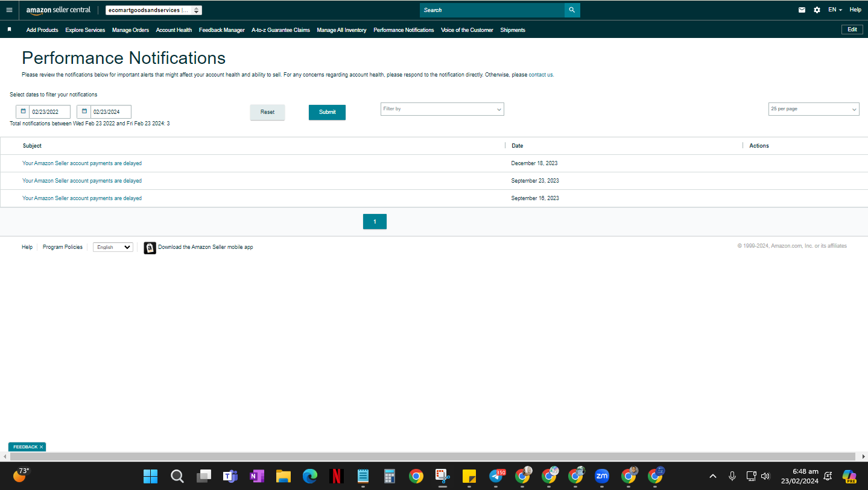Click the Amazon Seller Central logo
Image resolution: width=868 pixels, height=490 pixels.
59,10
